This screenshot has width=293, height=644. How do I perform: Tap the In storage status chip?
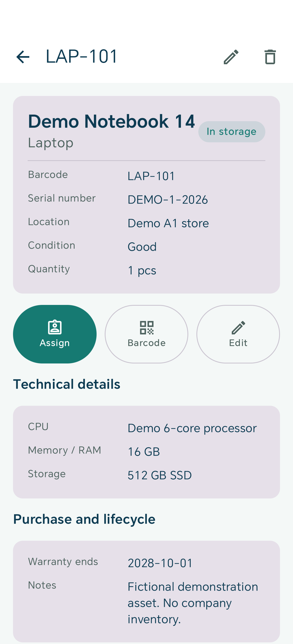232,132
